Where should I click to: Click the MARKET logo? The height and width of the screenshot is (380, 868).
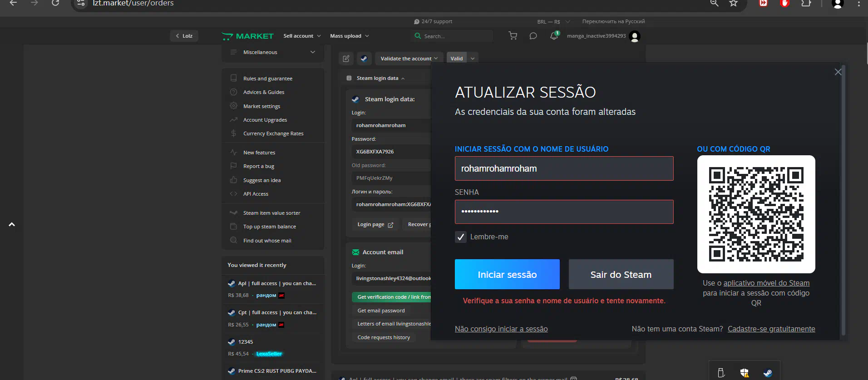pos(247,36)
